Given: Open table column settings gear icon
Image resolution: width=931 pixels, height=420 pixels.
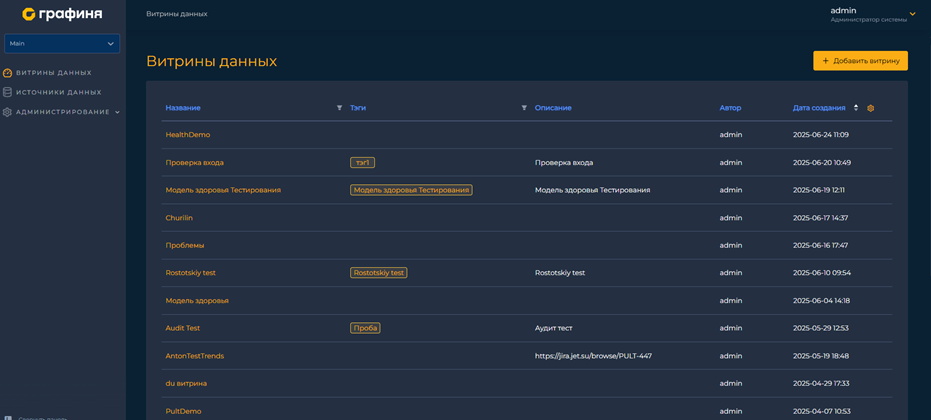Looking at the screenshot, I should [x=871, y=108].
